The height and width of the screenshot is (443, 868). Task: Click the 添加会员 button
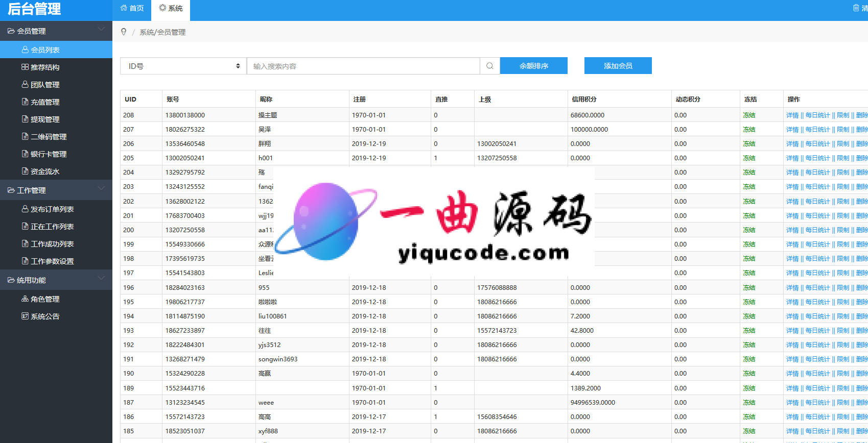pyautogui.click(x=618, y=66)
